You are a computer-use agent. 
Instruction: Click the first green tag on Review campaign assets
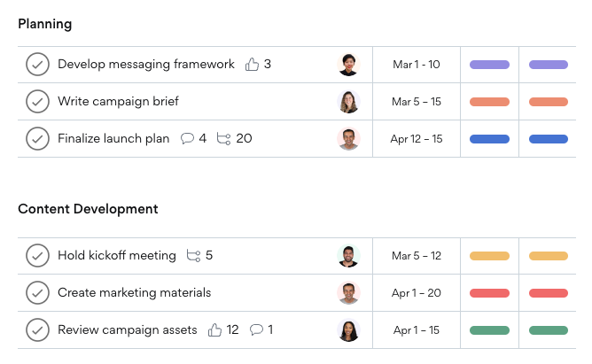click(x=489, y=330)
